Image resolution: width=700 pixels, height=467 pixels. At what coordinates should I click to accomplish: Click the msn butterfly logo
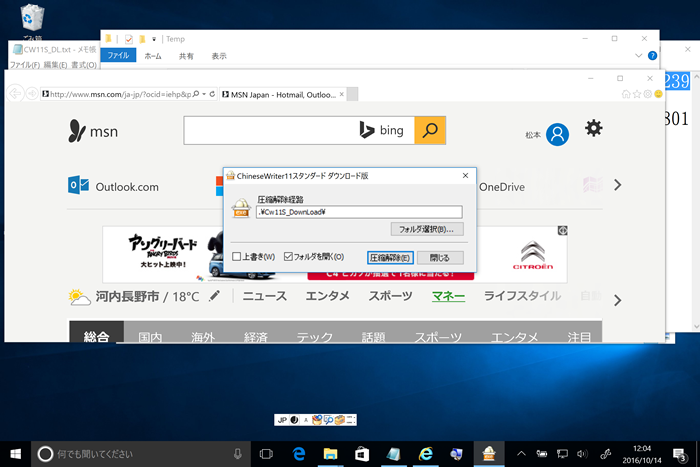coord(77,131)
